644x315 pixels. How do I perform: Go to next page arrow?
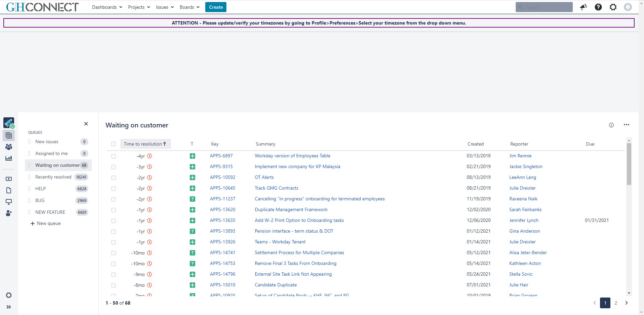pos(627,303)
